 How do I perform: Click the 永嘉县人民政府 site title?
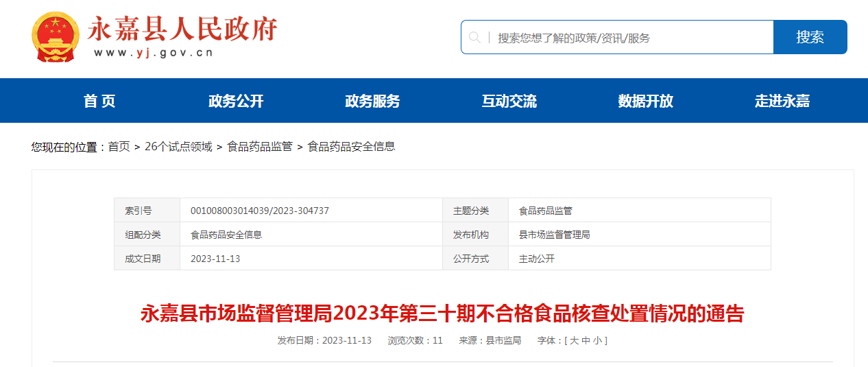[182, 29]
